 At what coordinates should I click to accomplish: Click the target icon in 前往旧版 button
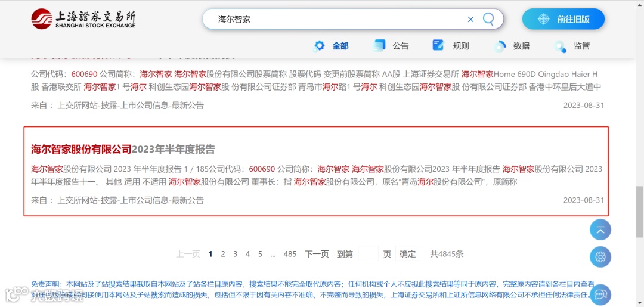543,19
